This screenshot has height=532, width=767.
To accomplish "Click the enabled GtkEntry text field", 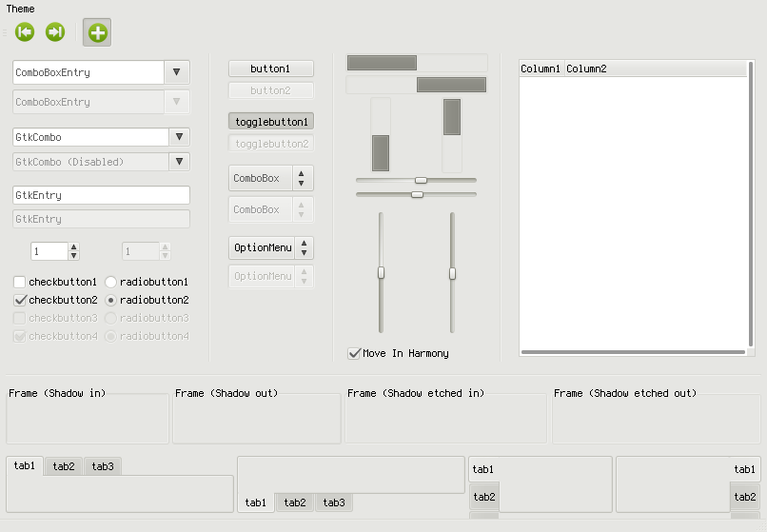I will pos(101,195).
